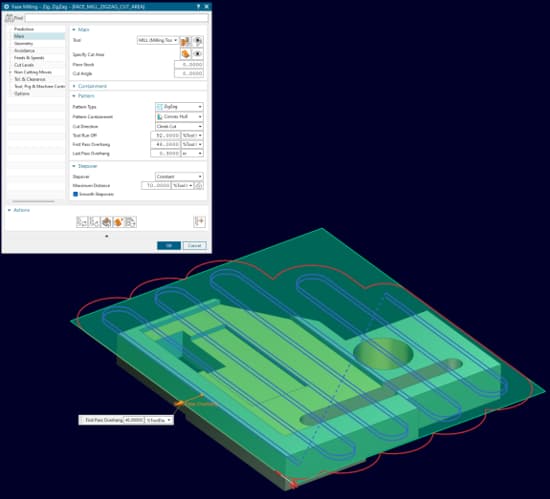Open First Pass Overhang units dropdown in dialog
550x499 pixels.
[192, 144]
